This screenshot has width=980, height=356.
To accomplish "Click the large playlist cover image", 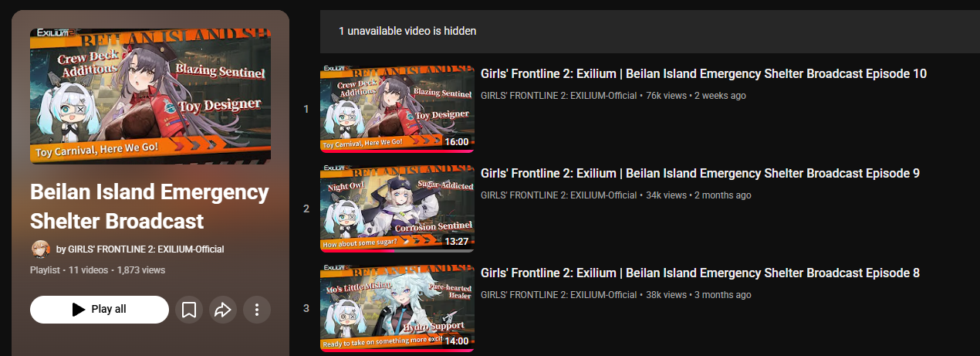I will tap(150, 96).
